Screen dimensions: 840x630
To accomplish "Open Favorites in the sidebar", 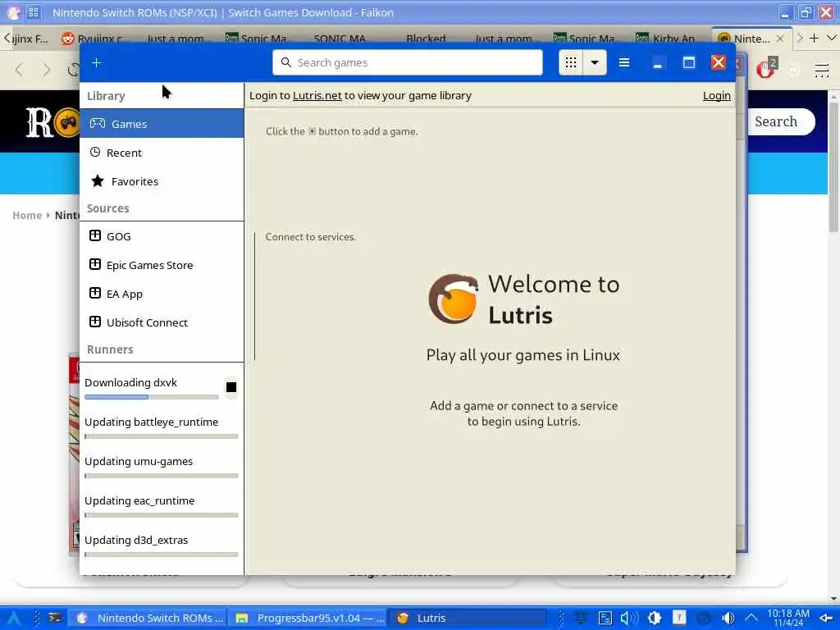I will 162,181.
